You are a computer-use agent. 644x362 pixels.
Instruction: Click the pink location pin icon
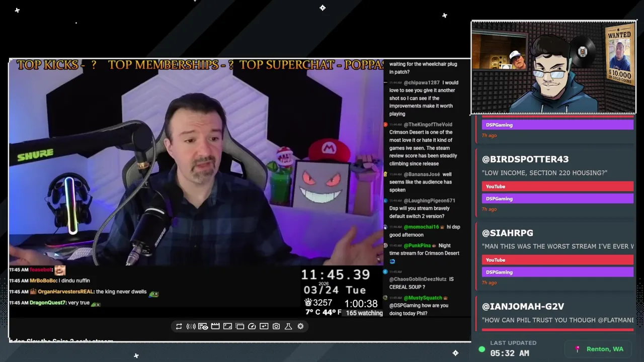(578, 349)
